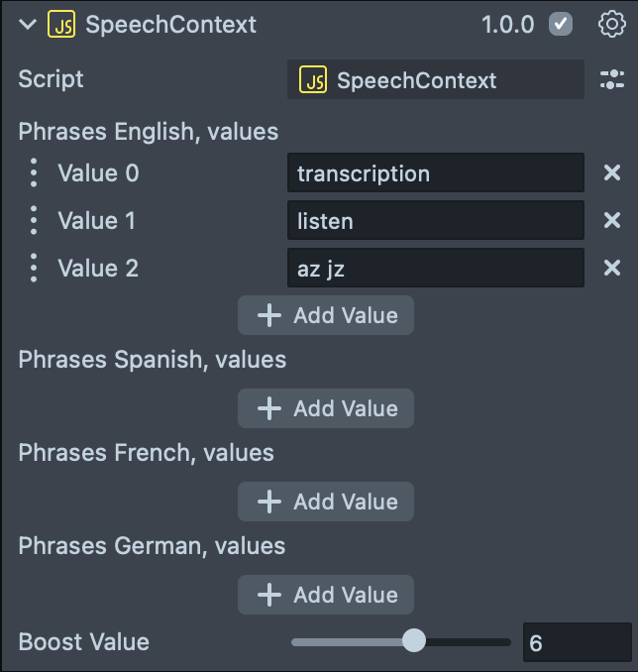This screenshot has width=638, height=672.
Task: Click the drag handle beside Value 2
Action: click(x=34, y=268)
